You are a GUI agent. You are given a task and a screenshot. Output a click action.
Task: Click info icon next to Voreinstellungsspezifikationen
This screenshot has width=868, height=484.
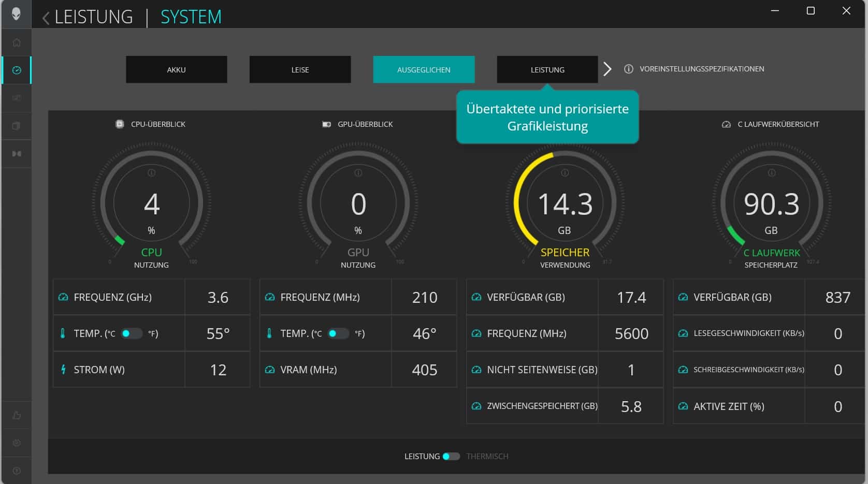(628, 69)
